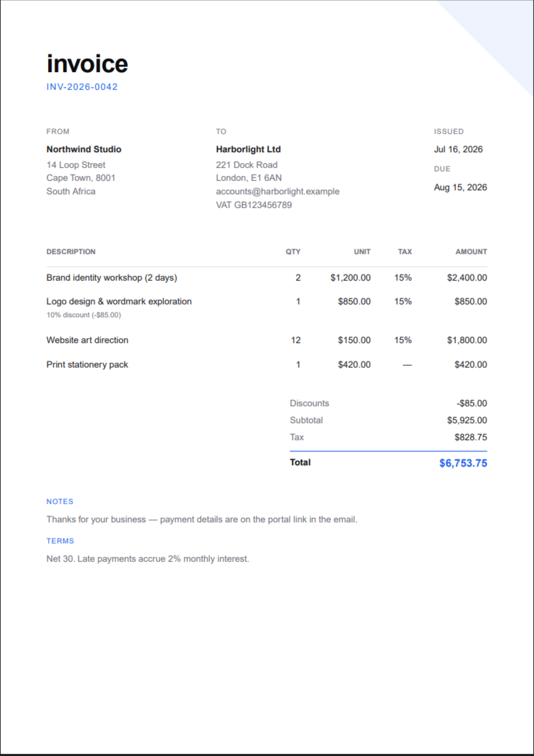534x756 pixels.
Task: Click the address line 14 Loop Street
Action: (76, 165)
